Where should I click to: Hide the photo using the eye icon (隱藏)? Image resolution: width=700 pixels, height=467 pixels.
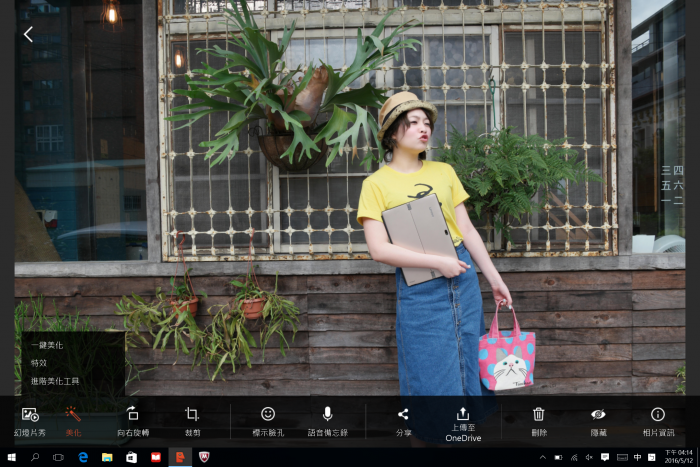598,420
